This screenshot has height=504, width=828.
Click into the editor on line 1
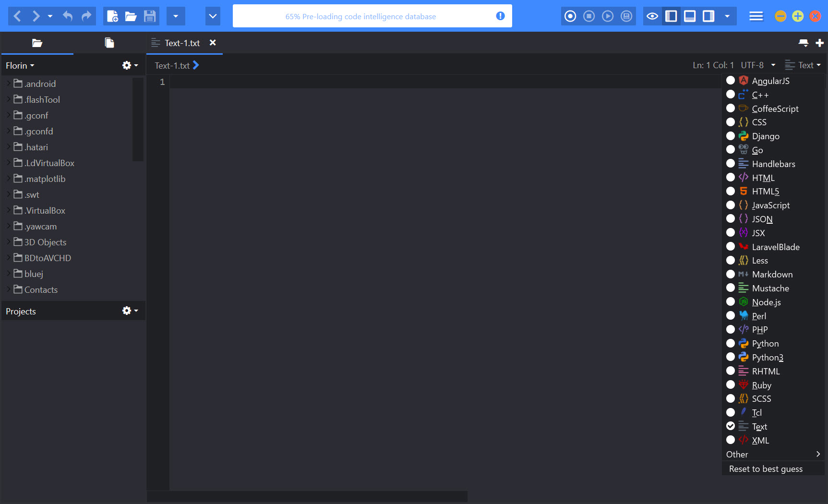(445, 82)
